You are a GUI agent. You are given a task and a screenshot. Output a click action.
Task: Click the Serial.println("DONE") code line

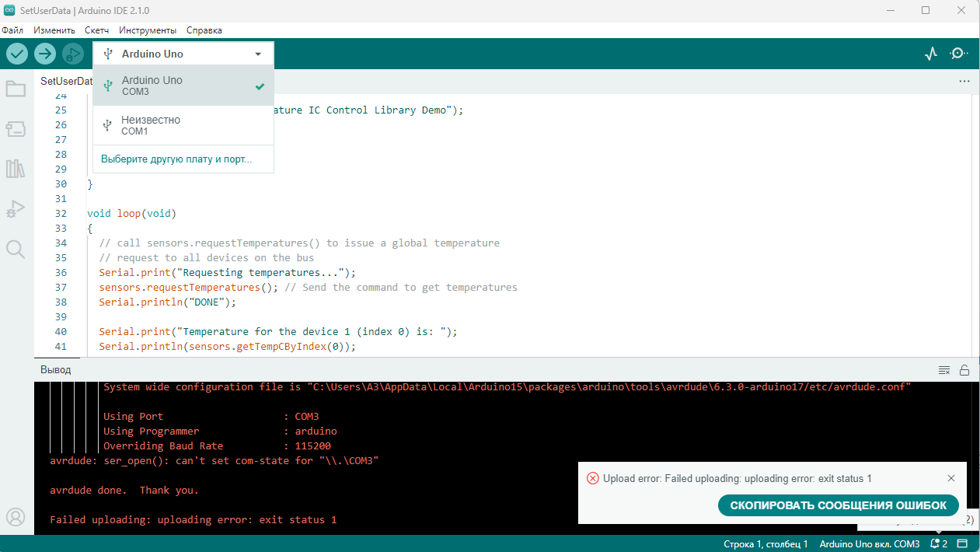point(167,302)
